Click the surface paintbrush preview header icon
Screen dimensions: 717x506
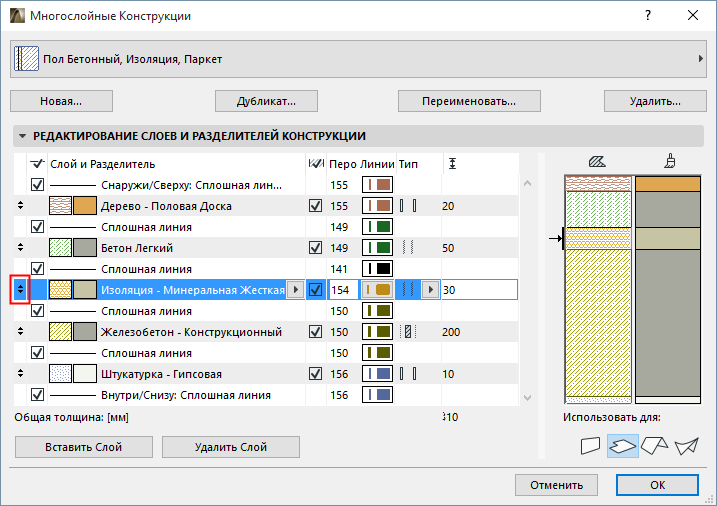(x=670, y=161)
